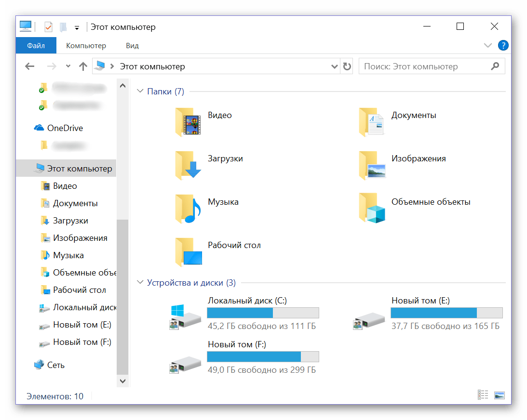Open the Файл menu tab
The width and height of the screenshot is (527, 420).
click(x=36, y=46)
